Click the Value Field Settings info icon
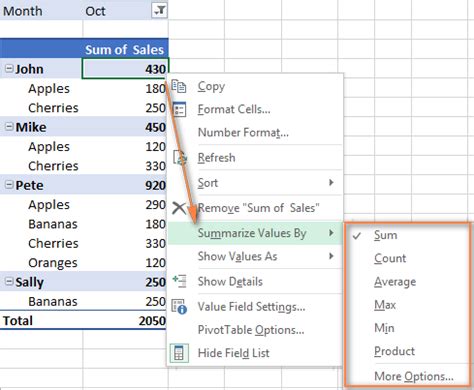This screenshot has height=390, width=474. 179,306
